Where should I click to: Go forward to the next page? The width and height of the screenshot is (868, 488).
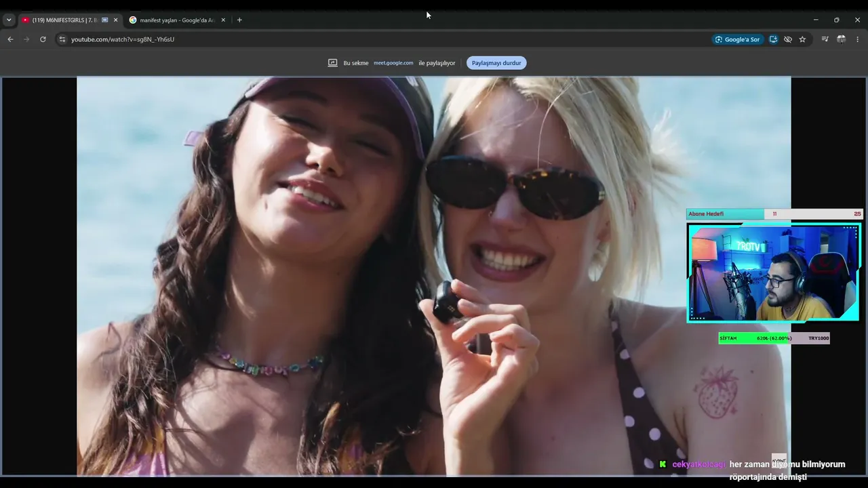click(x=26, y=39)
